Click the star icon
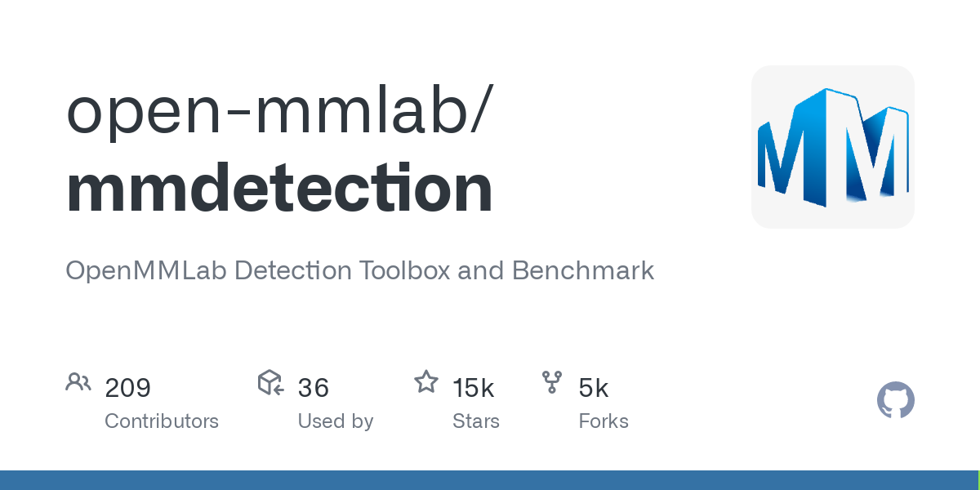This screenshot has width=980, height=490. [426, 381]
